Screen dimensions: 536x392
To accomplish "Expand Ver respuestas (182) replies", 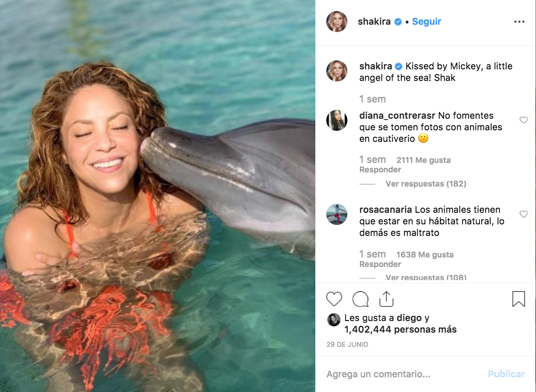I will 426,184.
